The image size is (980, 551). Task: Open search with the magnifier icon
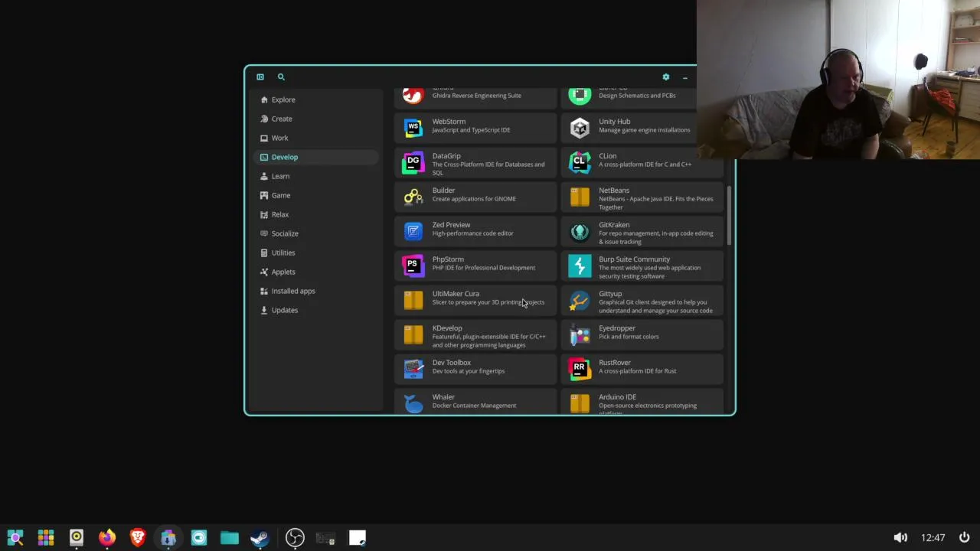coord(281,77)
